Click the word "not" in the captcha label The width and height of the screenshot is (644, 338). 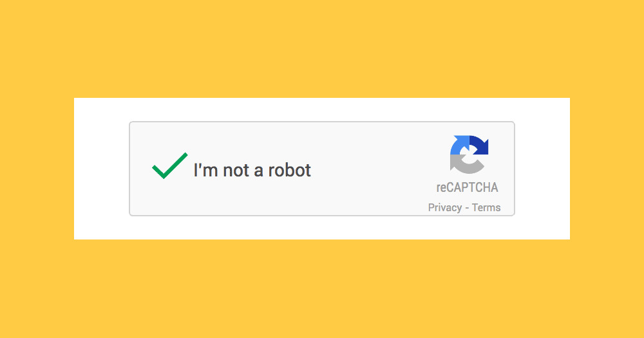point(236,171)
